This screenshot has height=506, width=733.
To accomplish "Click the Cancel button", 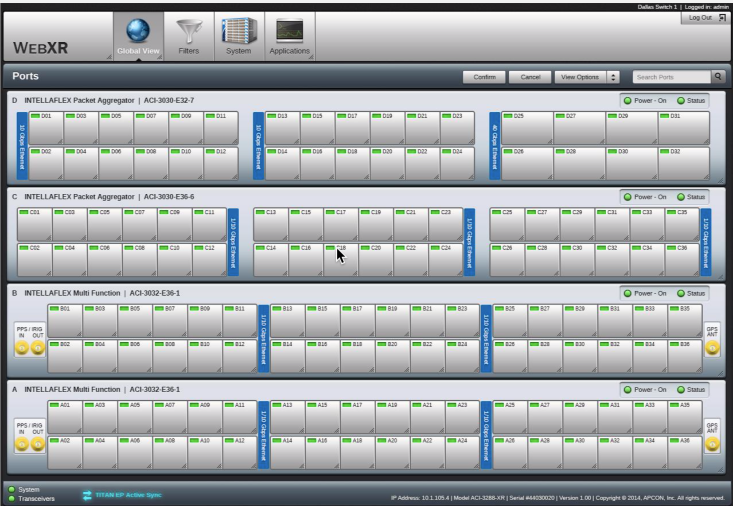I will click(530, 77).
